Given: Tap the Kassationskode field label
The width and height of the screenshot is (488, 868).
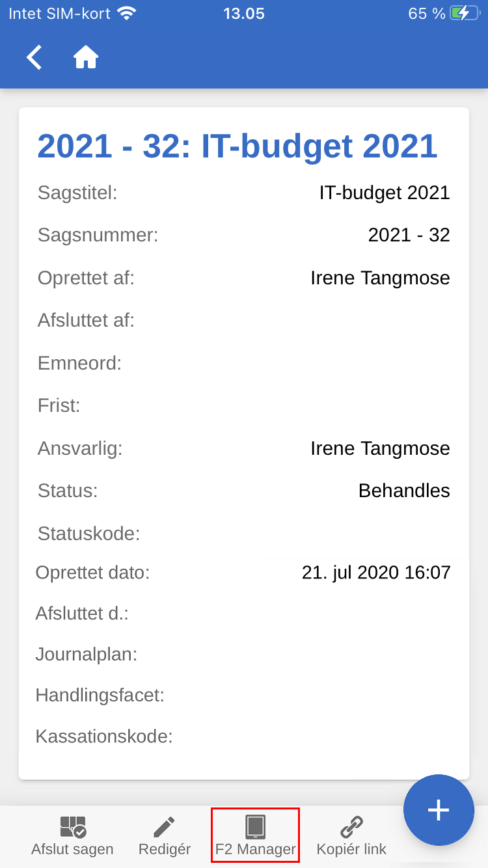Looking at the screenshot, I should (104, 737).
